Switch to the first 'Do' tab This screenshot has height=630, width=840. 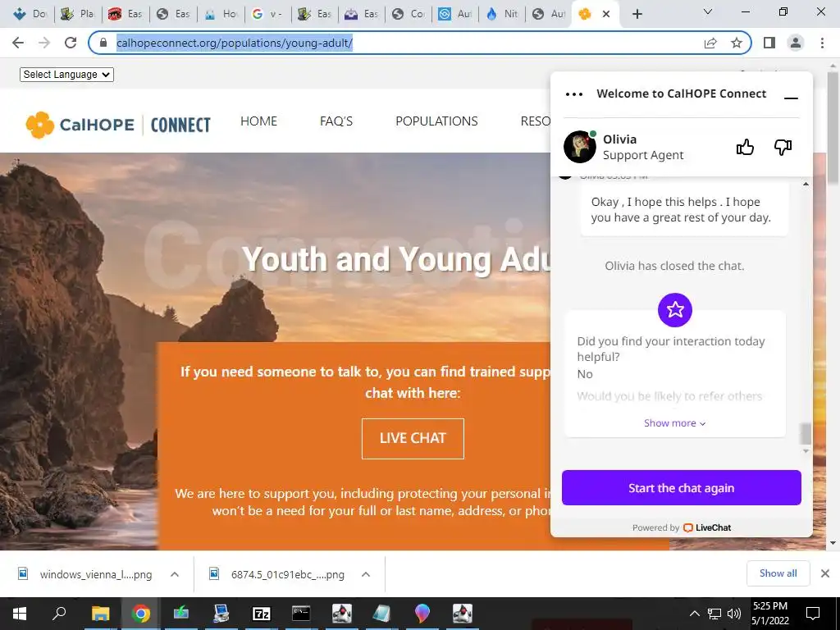coord(30,14)
